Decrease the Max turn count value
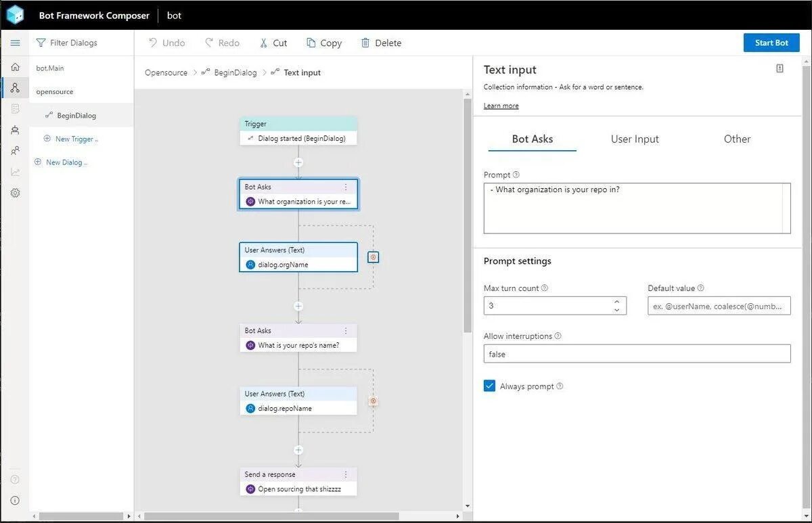812x523 pixels. [616, 310]
